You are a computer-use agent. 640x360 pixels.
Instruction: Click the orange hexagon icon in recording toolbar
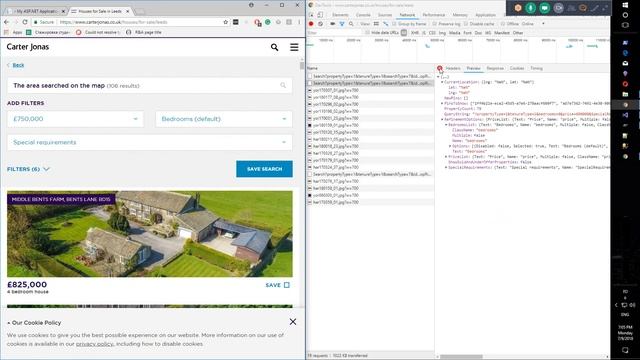point(518,8)
